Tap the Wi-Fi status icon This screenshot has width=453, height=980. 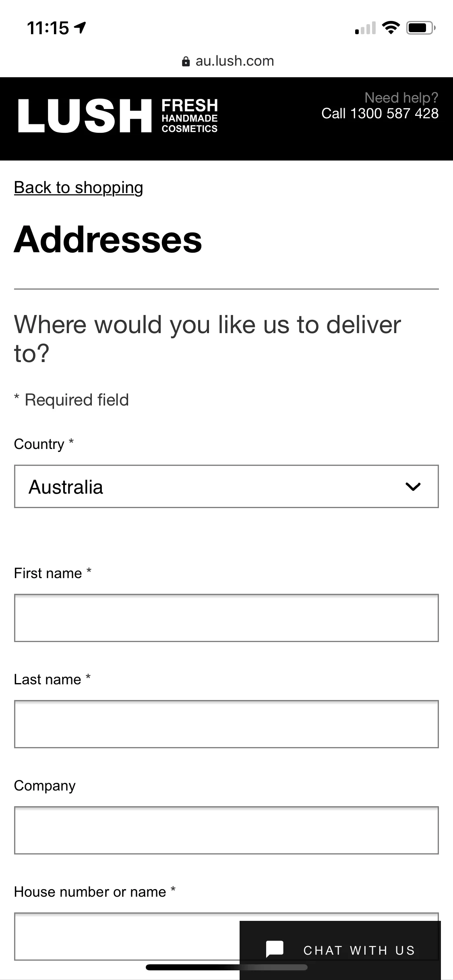(x=390, y=28)
